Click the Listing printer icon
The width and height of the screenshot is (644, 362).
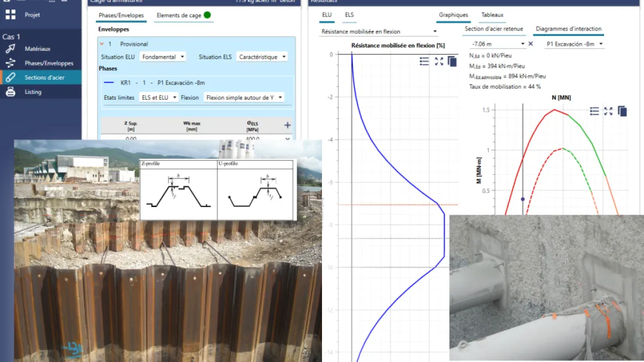point(10,92)
